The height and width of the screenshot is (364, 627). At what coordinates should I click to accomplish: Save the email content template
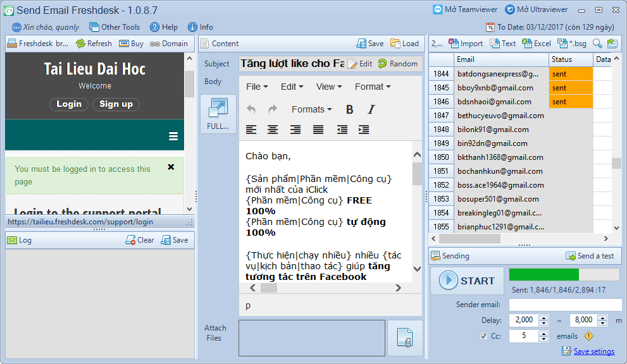370,44
